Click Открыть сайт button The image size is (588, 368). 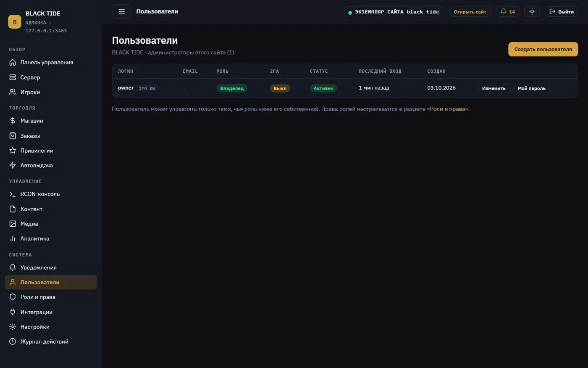470,12
